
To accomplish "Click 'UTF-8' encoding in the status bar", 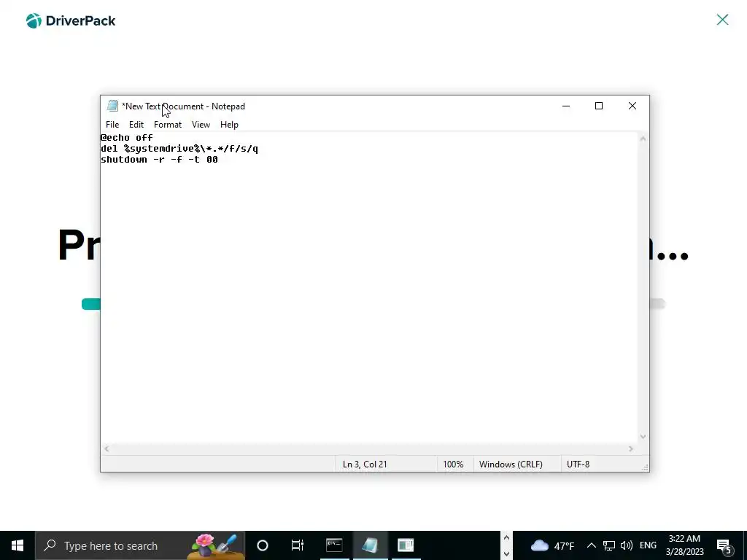I will click(x=578, y=464).
